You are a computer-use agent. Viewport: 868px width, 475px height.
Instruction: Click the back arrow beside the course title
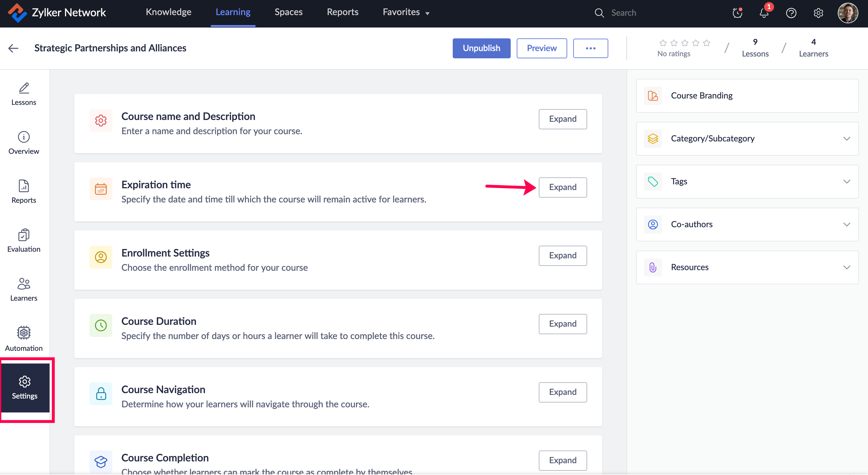tap(13, 48)
